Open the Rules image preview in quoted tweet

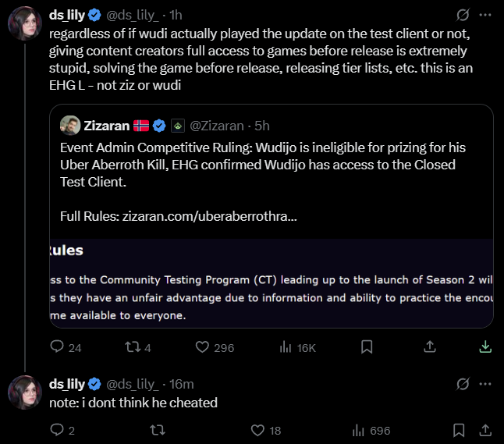(x=272, y=283)
